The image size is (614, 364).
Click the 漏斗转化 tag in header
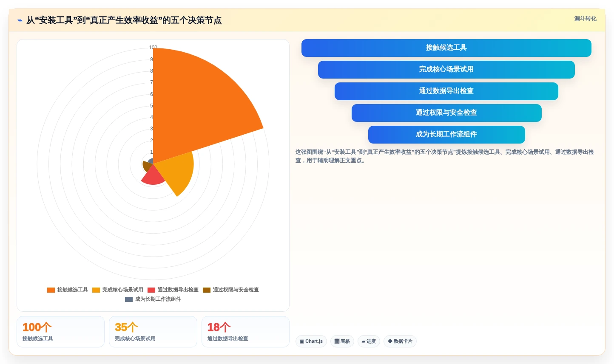585,19
